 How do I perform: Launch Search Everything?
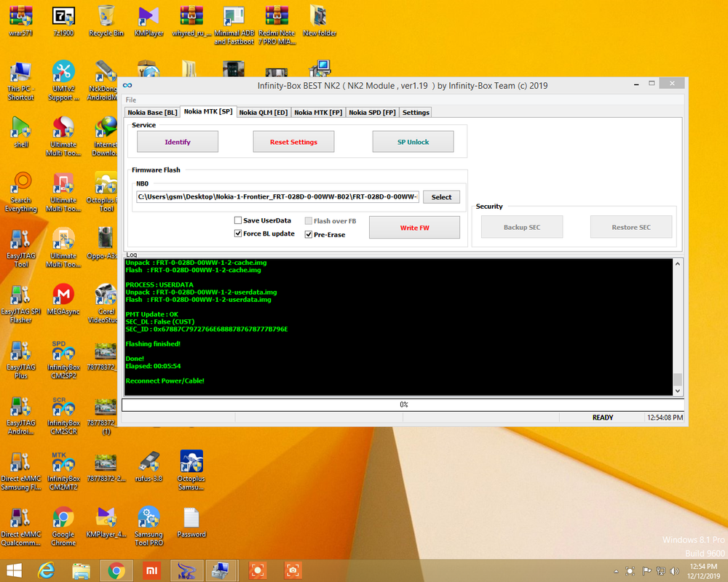(21, 191)
